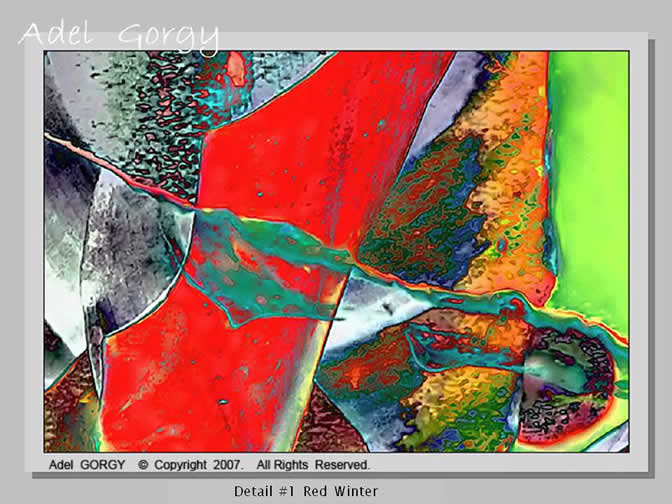Click "Adel GORGY" name in copyright line
This screenshot has width=672, height=504.
click(x=89, y=465)
